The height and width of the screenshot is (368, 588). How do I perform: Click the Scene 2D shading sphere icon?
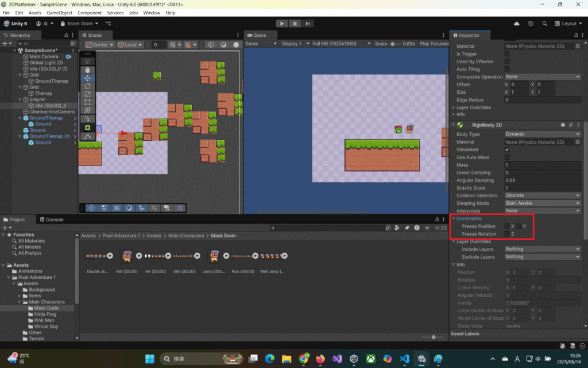(x=223, y=44)
